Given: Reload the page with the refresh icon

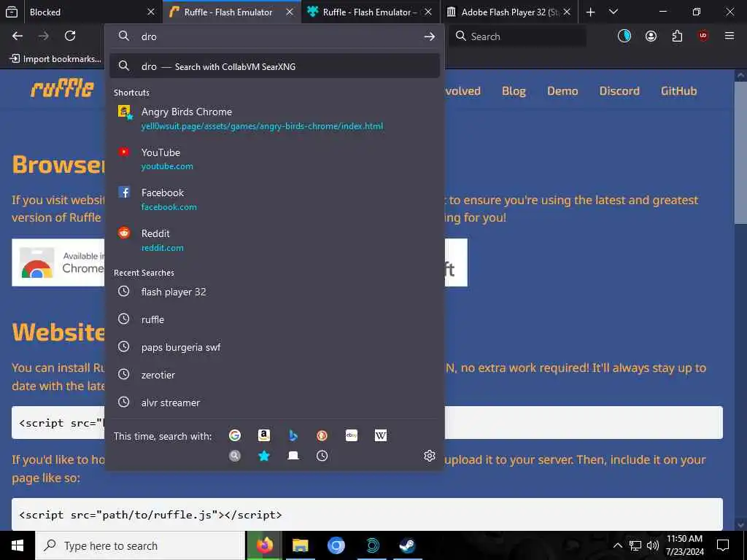Looking at the screenshot, I should tap(70, 36).
